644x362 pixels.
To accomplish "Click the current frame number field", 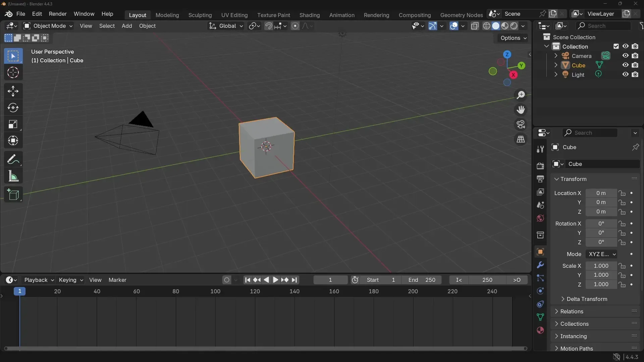I will (330, 280).
